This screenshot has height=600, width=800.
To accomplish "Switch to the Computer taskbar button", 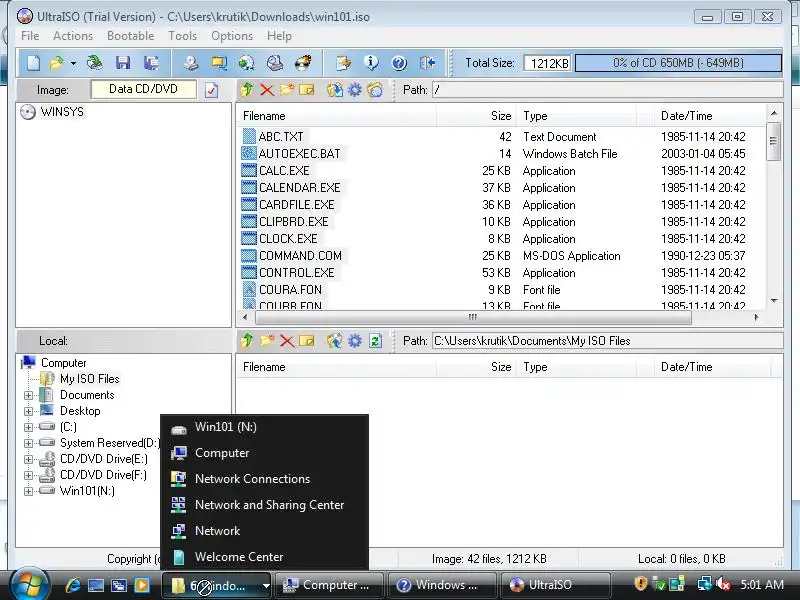I will [x=329, y=585].
